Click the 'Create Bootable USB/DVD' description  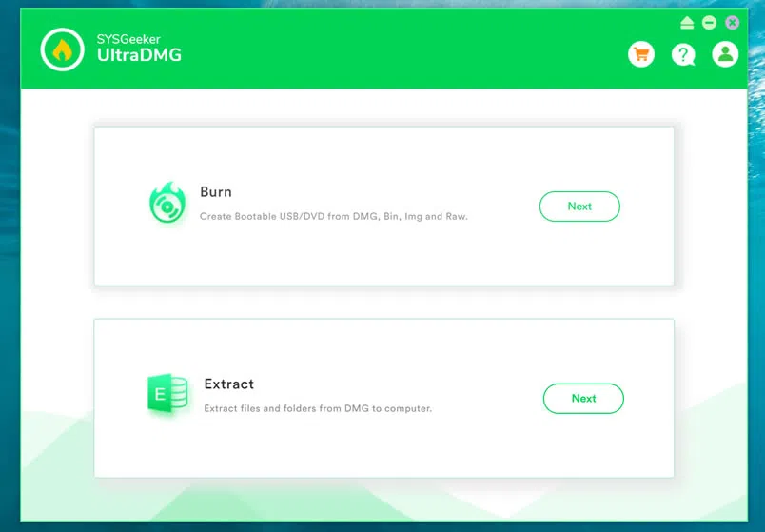(333, 217)
